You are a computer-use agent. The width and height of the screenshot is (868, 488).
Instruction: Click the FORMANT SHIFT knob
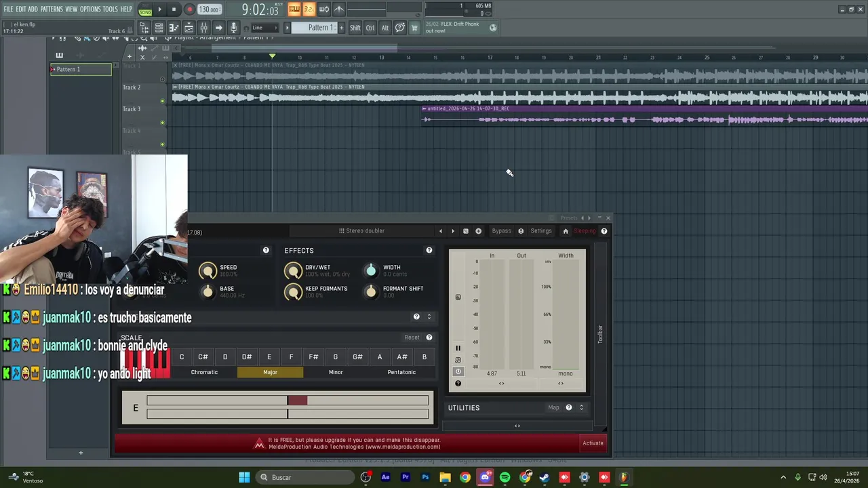pyautogui.click(x=371, y=292)
